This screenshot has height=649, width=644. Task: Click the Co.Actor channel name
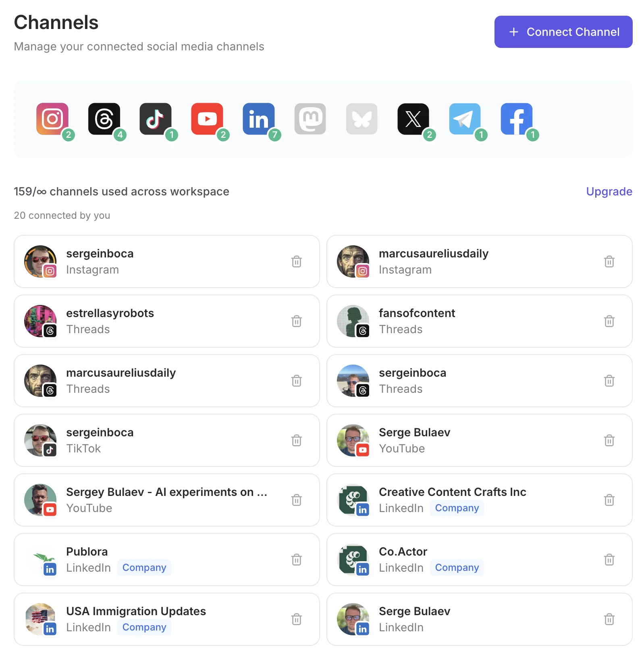[x=403, y=552]
